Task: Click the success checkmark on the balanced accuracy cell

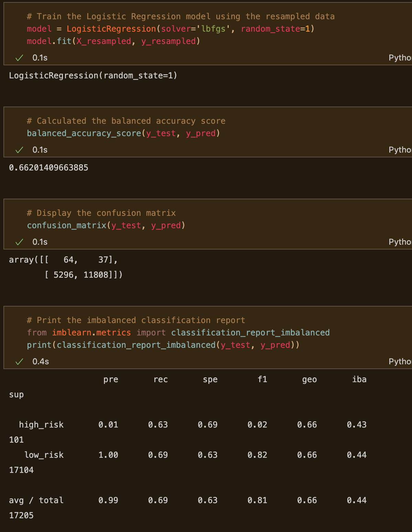Action: coord(20,149)
